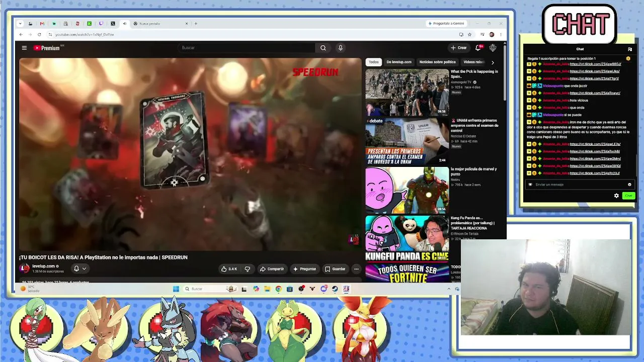Start voice search with the microphone icon
Image resolution: width=644 pixels, height=362 pixels.
pos(341,48)
